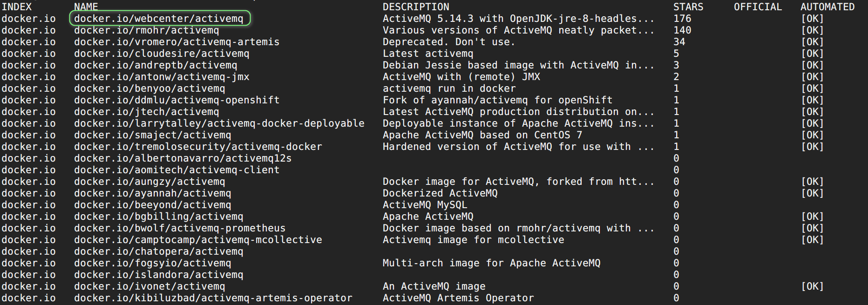Click docker.io/ddmlu/activemq-openshift name

coord(177,100)
